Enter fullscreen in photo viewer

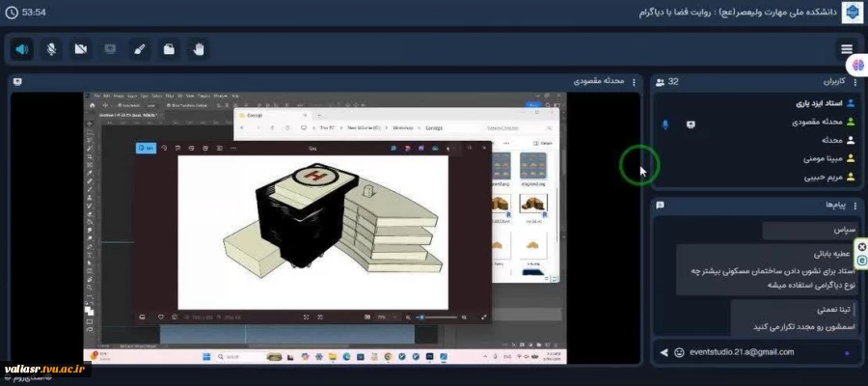(x=484, y=317)
